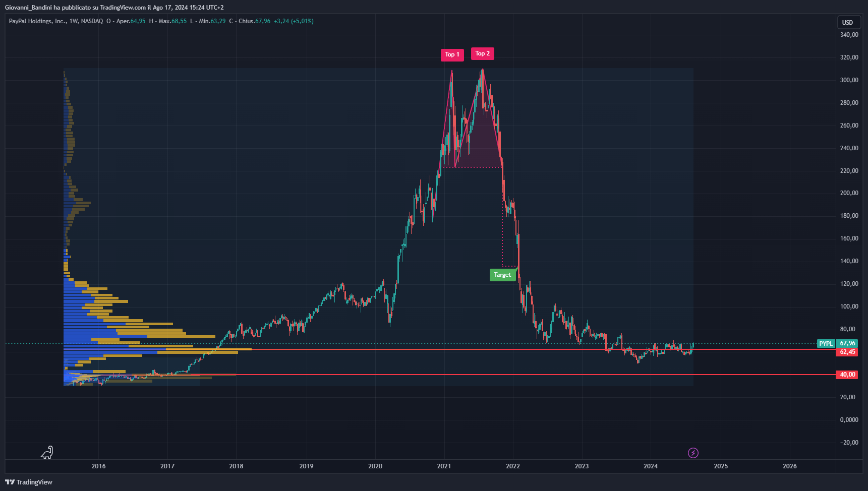Click the purple lightning bolt event icon
This screenshot has width=868, height=491.
[693, 453]
